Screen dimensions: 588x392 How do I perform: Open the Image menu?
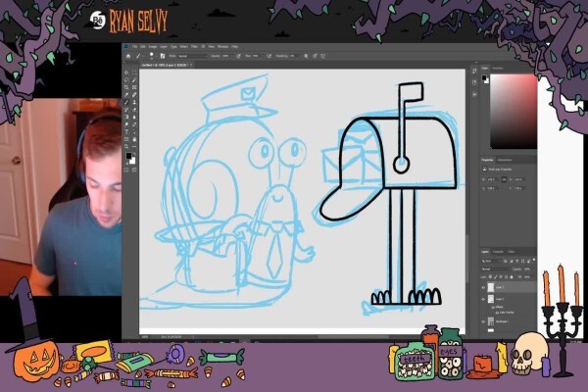153,46
